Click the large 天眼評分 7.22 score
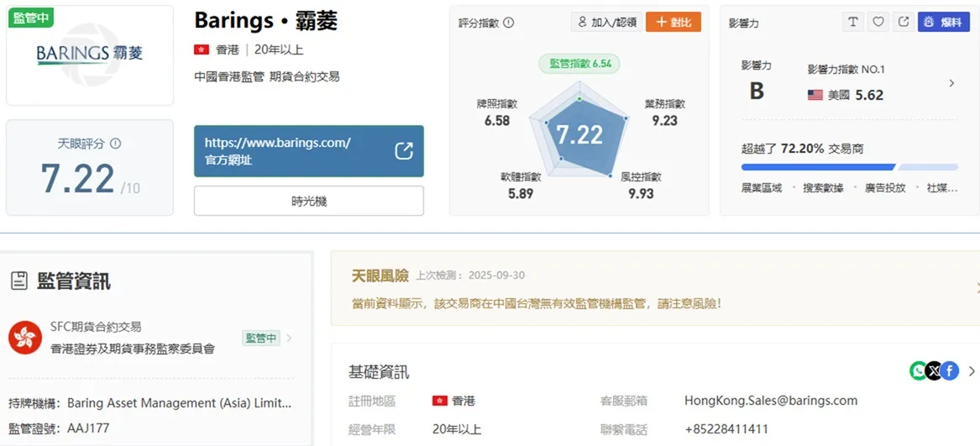Screen dimensions: 980x446 (x=77, y=178)
